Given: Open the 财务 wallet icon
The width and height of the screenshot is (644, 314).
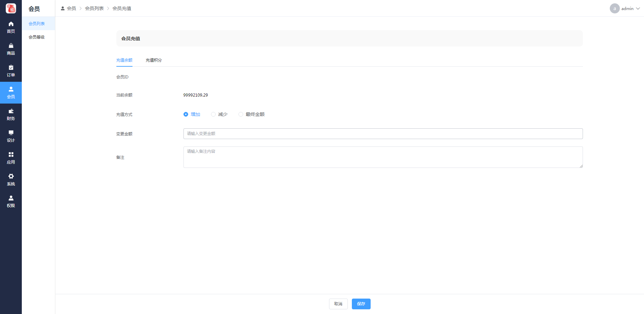Looking at the screenshot, I should 11,111.
